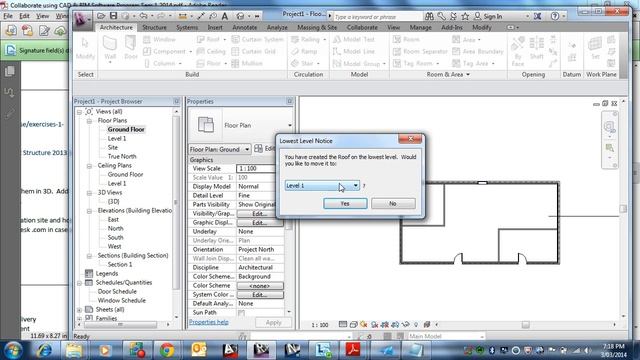Click No in Lowest Level Notice dialog
Image resolution: width=640 pixels, height=360 pixels.
point(393,203)
